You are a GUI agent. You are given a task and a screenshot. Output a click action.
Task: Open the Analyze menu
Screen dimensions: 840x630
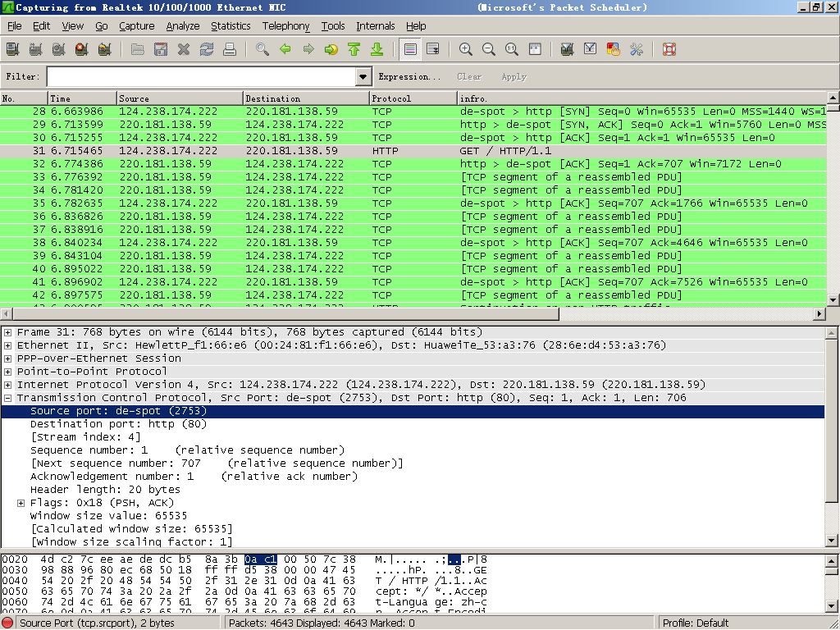pos(183,25)
